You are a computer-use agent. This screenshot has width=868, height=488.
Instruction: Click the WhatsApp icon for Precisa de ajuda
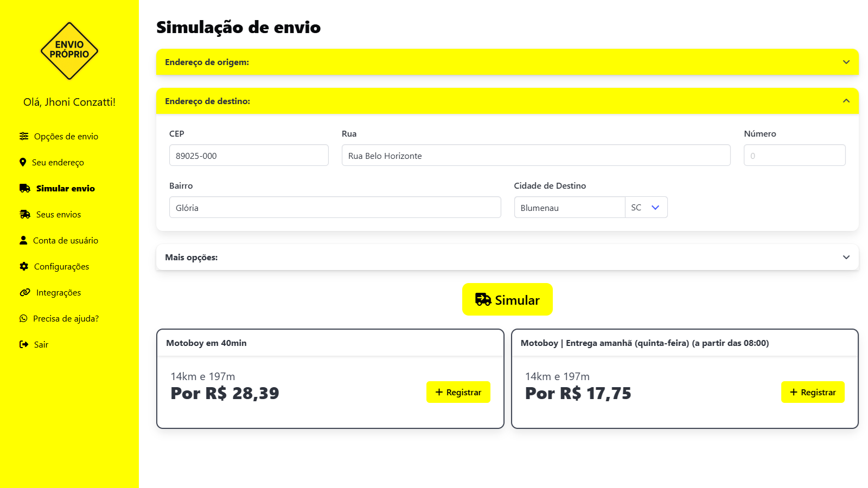coord(23,318)
